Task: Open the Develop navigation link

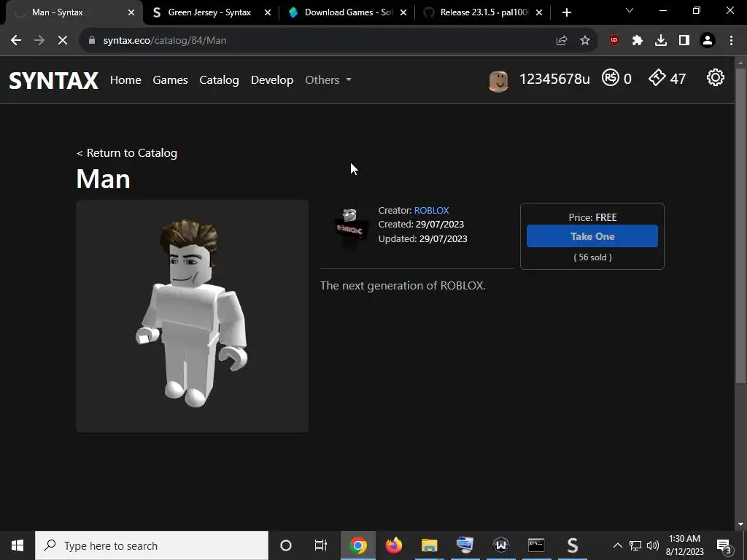Action: [272, 80]
